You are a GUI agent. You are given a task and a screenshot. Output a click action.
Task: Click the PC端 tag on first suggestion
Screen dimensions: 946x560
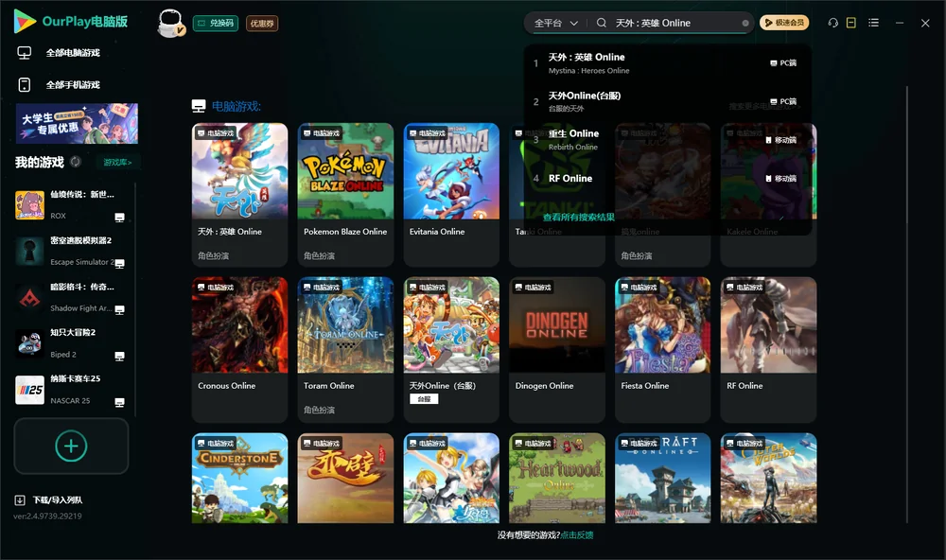click(783, 62)
